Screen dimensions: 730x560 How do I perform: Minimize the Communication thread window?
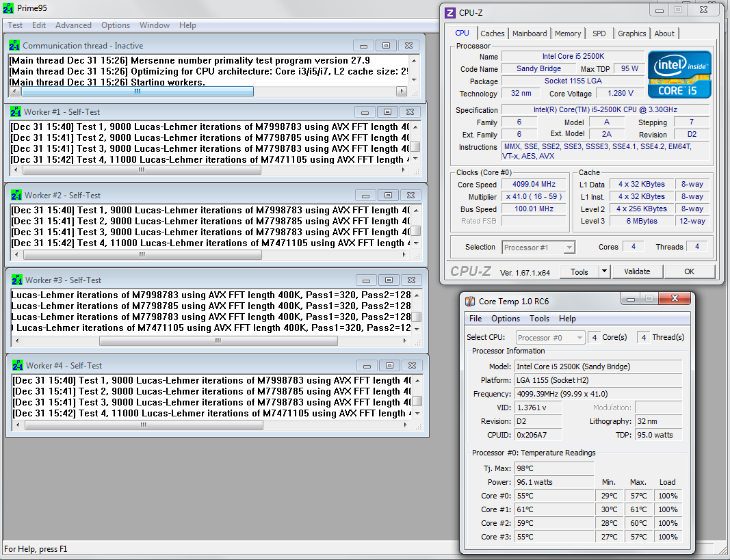(363, 46)
